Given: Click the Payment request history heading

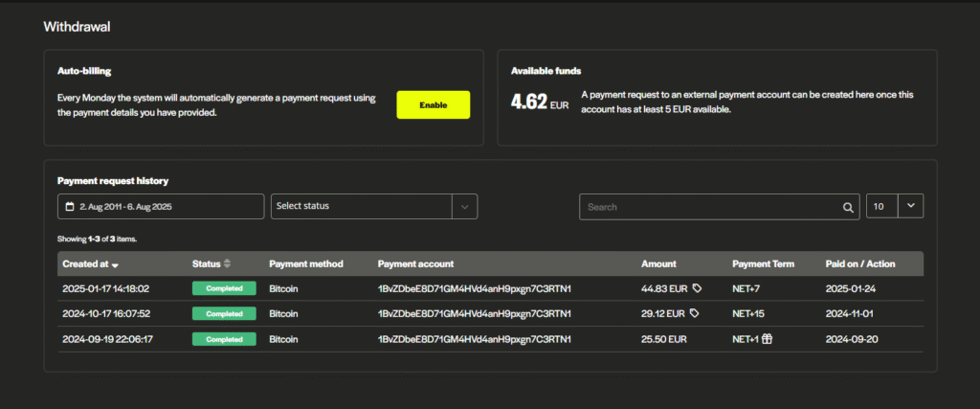Looking at the screenshot, I should coord(113,181).
